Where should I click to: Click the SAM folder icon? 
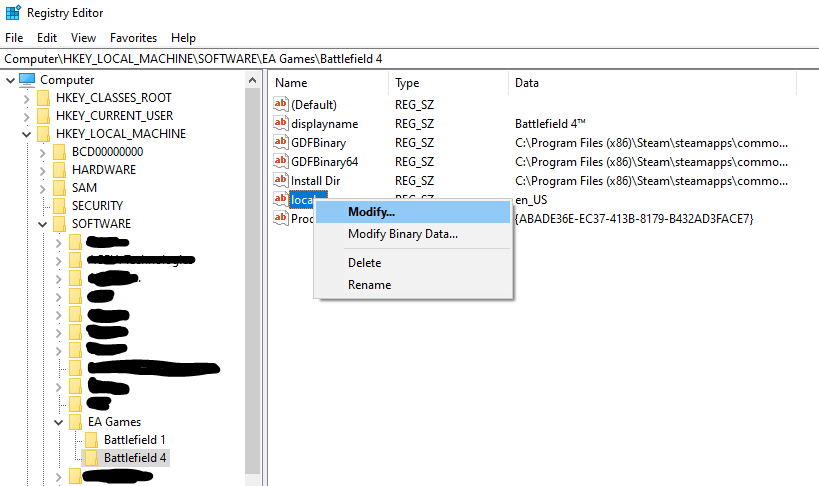[x=60, y=188]
